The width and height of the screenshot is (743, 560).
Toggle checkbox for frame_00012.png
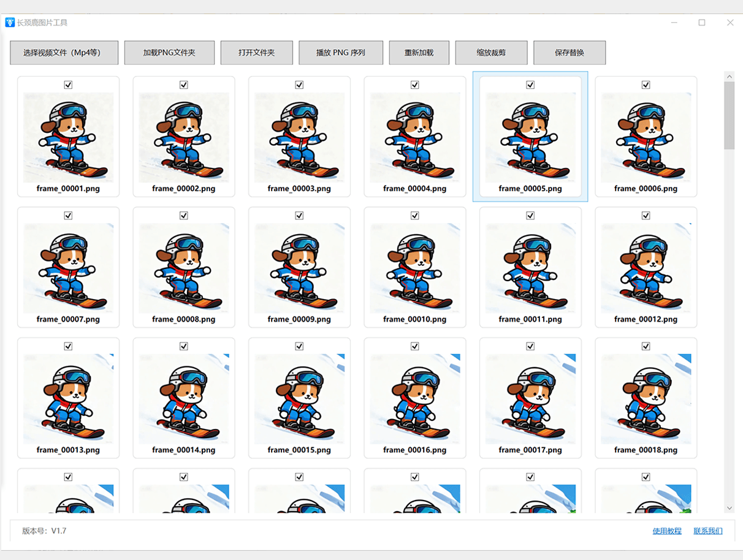click(x=646, y=216)
